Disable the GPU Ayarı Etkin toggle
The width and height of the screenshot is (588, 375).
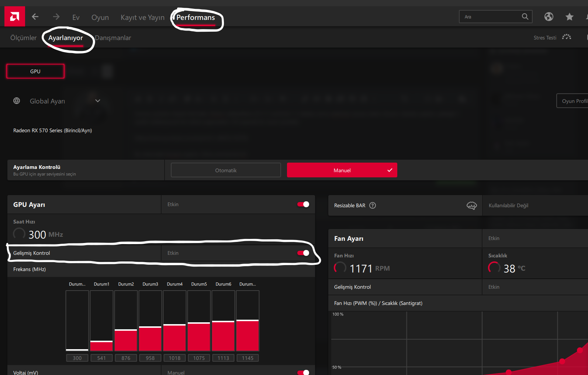pyautogui.click(x=303, y=204)
